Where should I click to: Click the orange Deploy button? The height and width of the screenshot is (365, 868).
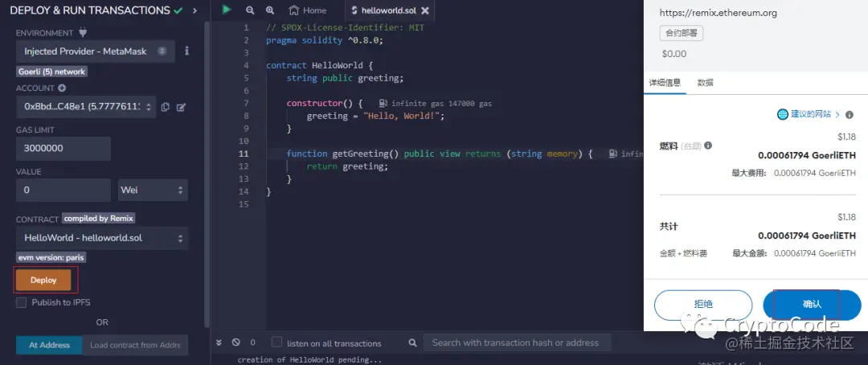point(43,280)
